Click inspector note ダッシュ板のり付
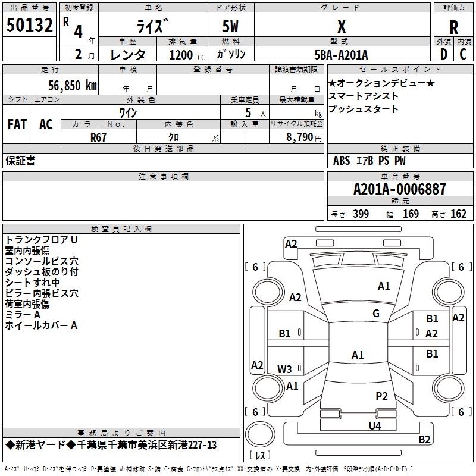The image size is (476, 476). point(42,272)
